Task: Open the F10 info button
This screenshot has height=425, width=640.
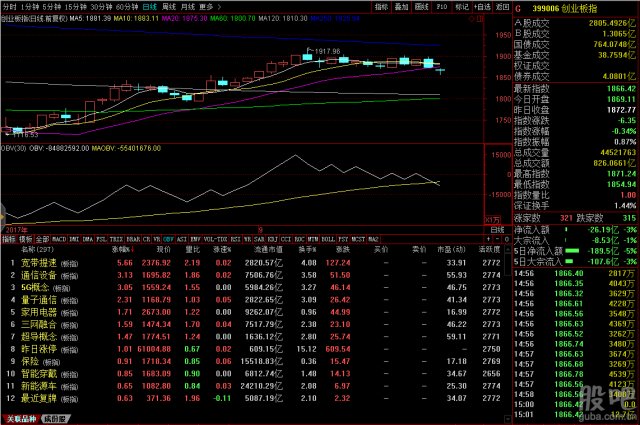Action: 441,5
